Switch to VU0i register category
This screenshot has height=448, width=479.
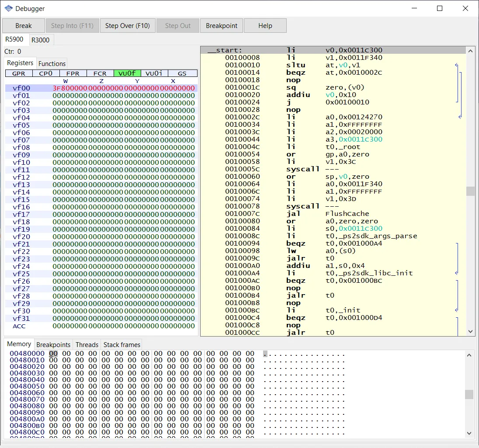coord(154,73)
